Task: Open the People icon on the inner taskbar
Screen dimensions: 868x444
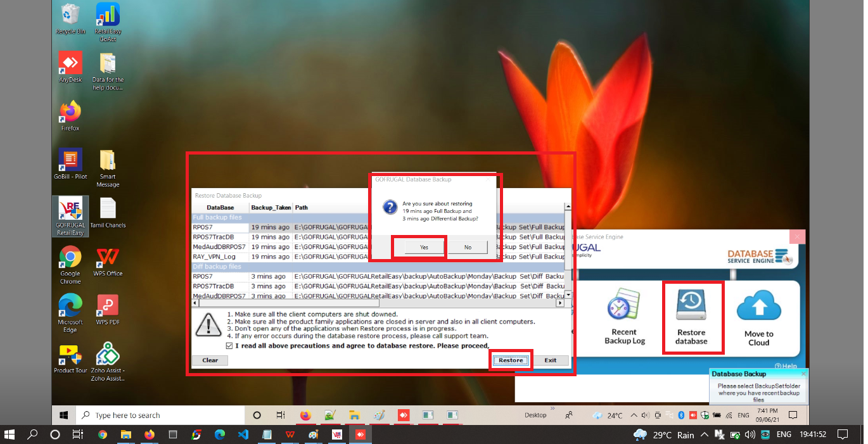Action: coord(569,415)
